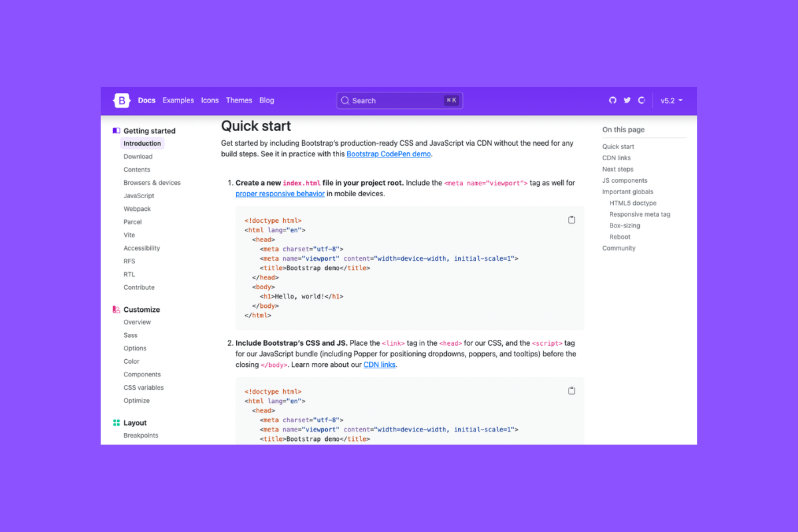
Task: Click the Customize palette icon
Action: coord(116,309)
